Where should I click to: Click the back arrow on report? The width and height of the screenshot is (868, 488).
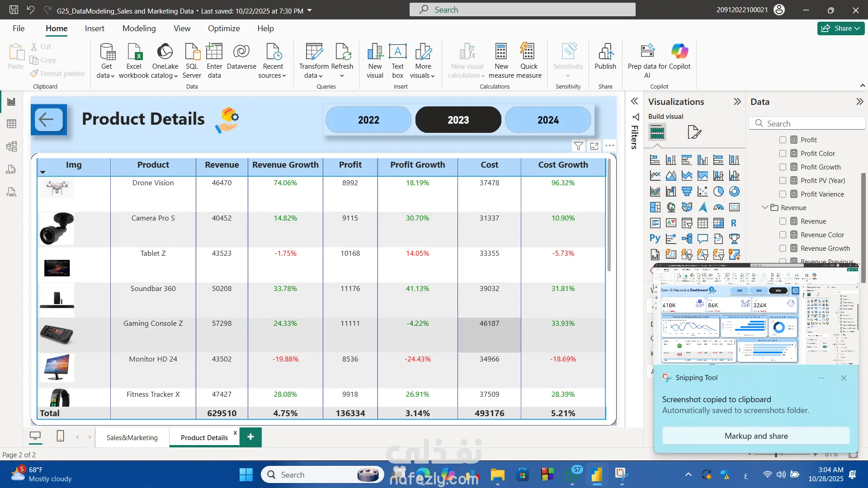(48, 120)
